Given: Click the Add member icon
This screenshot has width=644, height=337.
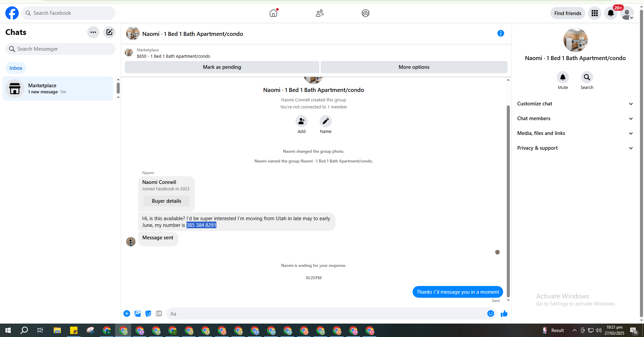Looking at the screenshot, I should 302,121.
